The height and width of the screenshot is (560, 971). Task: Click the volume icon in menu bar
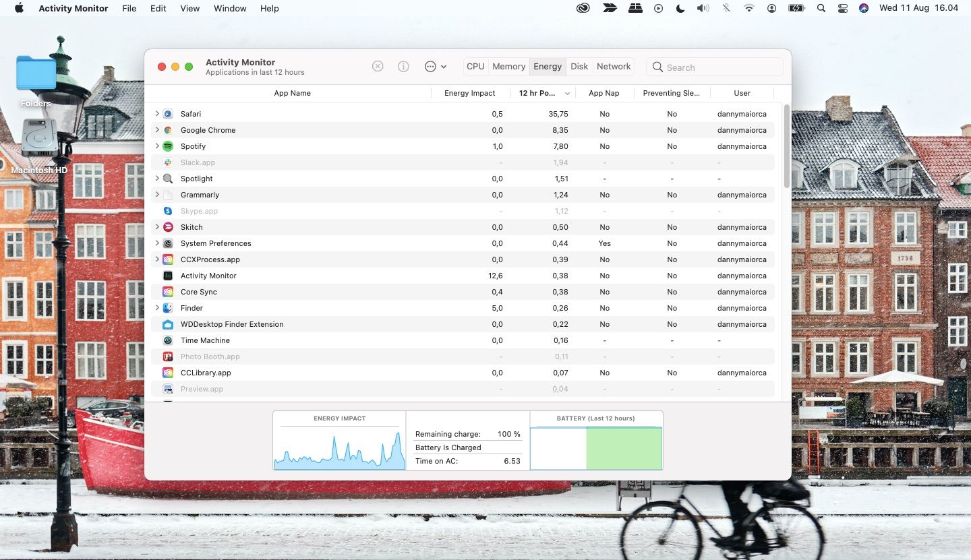(x=703, y=8)
